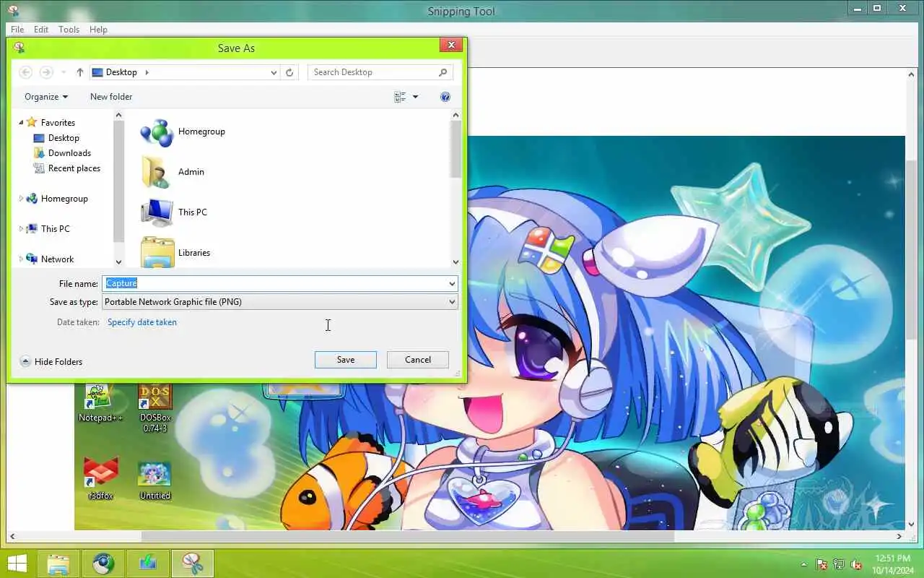
Task: Create a New folder
Action: [111, 97]
